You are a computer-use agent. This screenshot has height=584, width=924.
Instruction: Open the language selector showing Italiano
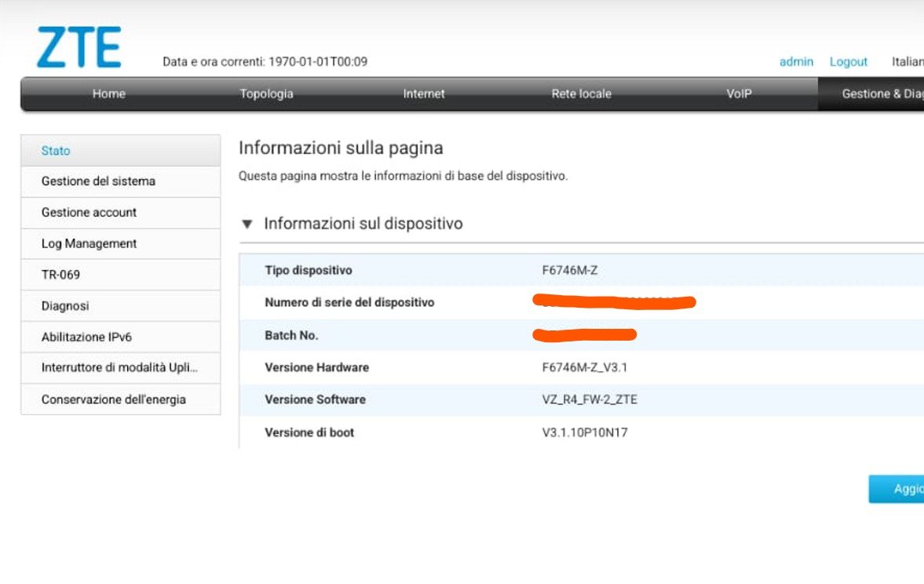click(x=908, y=61)
